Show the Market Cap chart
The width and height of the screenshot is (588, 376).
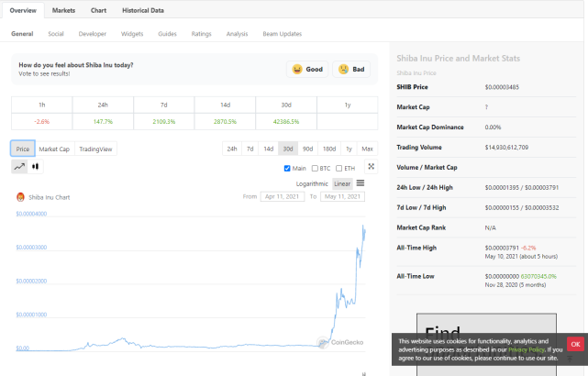(54, 149)
